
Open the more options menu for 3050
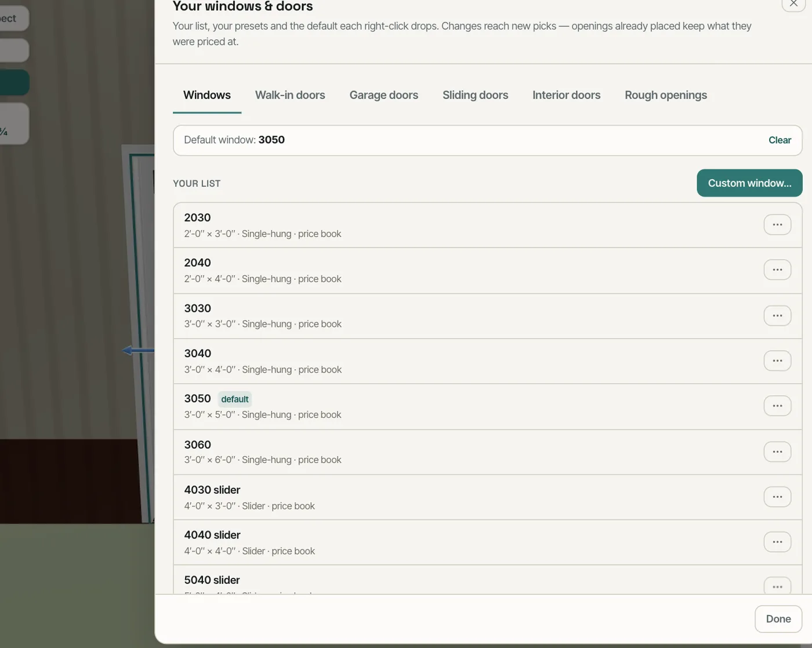777,406
